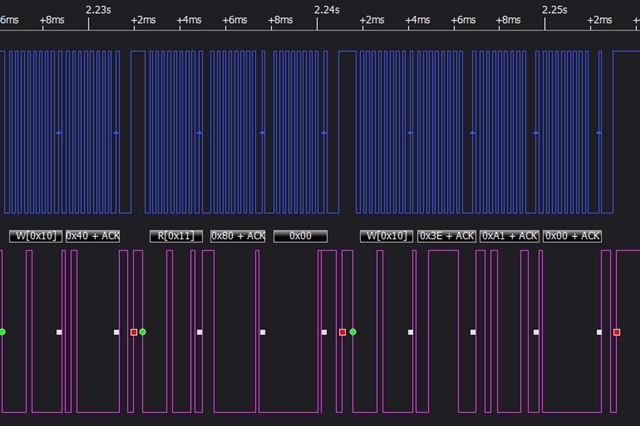Click red stop-condition marker after 0x00 read byte
Screen dimensions: 640x426
coord(342,332)
